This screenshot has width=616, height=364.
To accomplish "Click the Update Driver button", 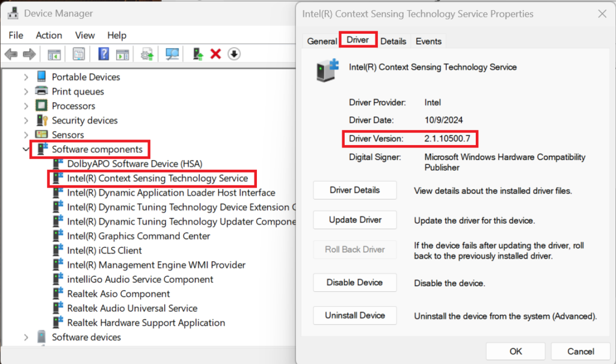I will (355, 220).
